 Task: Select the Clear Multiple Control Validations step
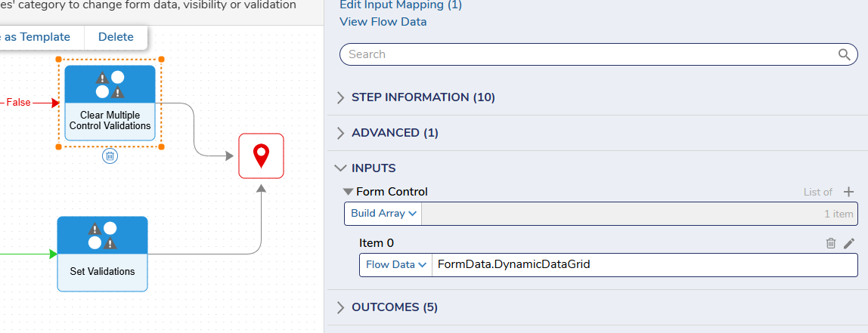(x=110, y=103)
